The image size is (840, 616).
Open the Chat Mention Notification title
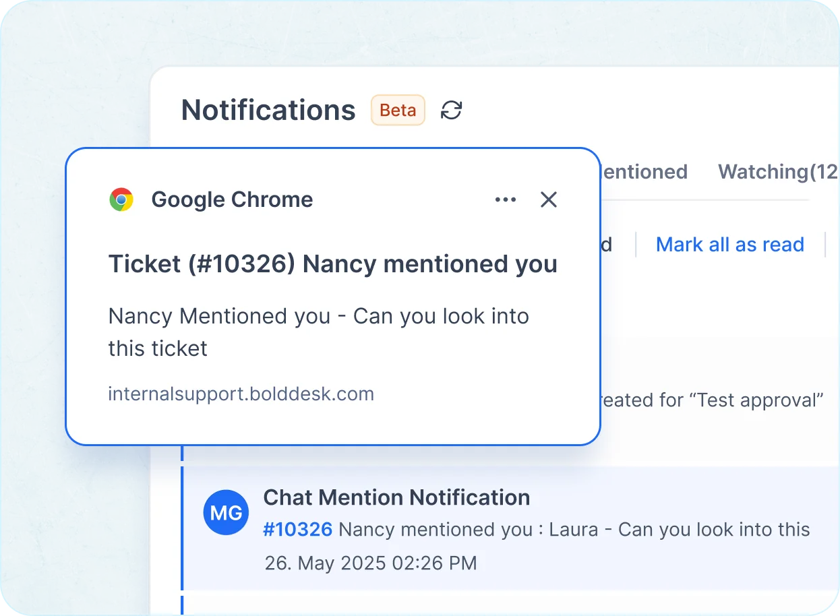pos(396,497)
